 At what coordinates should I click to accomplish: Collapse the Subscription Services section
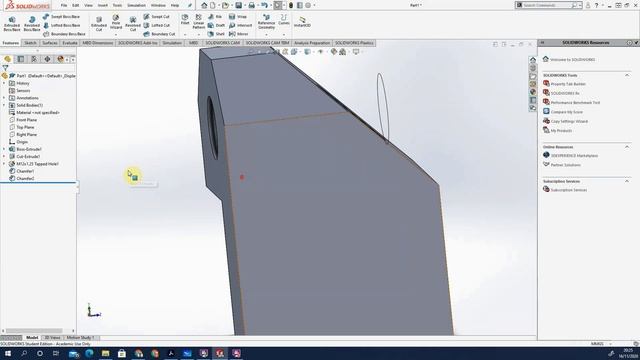pyautogui.click(x=627, y=181)
